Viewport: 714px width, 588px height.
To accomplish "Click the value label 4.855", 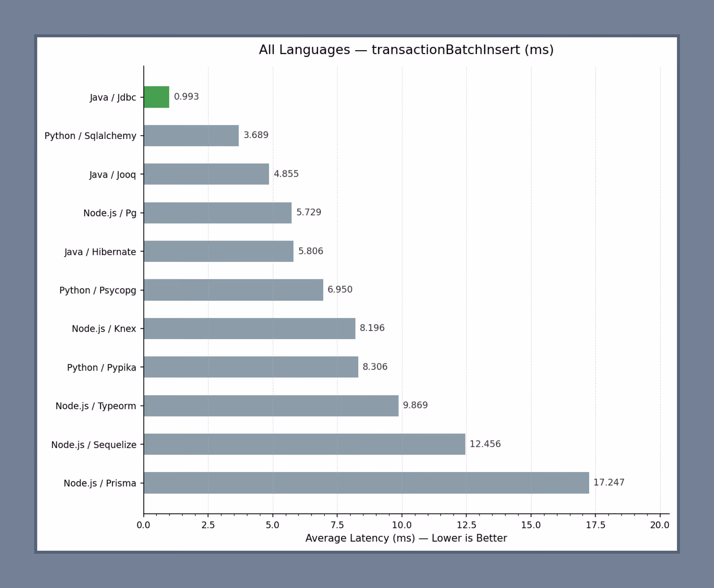I will click(286, 174).
